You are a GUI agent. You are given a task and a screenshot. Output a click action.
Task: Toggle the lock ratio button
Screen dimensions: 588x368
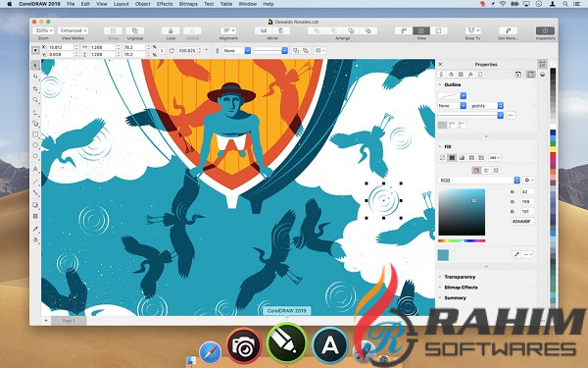tap(162, 50)
